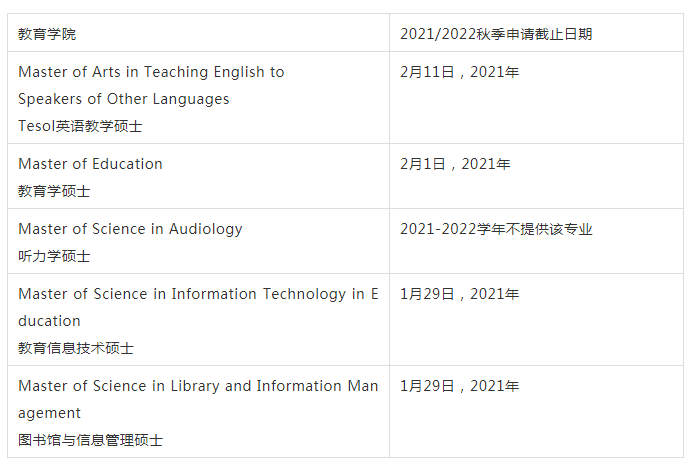Select Master of Science in Audiology text
This screenshot has height=464, width=694.
(x=130, y=229)
